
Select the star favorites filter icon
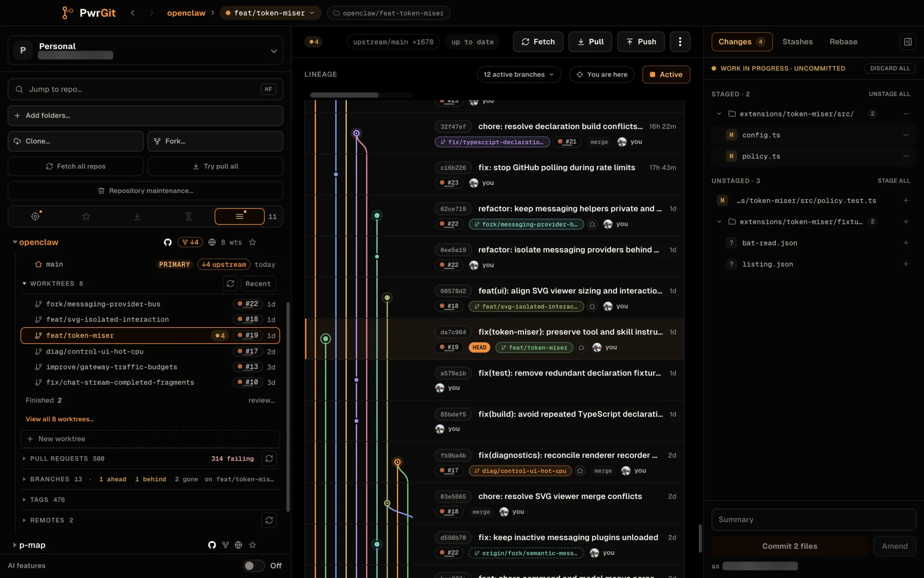86,216
